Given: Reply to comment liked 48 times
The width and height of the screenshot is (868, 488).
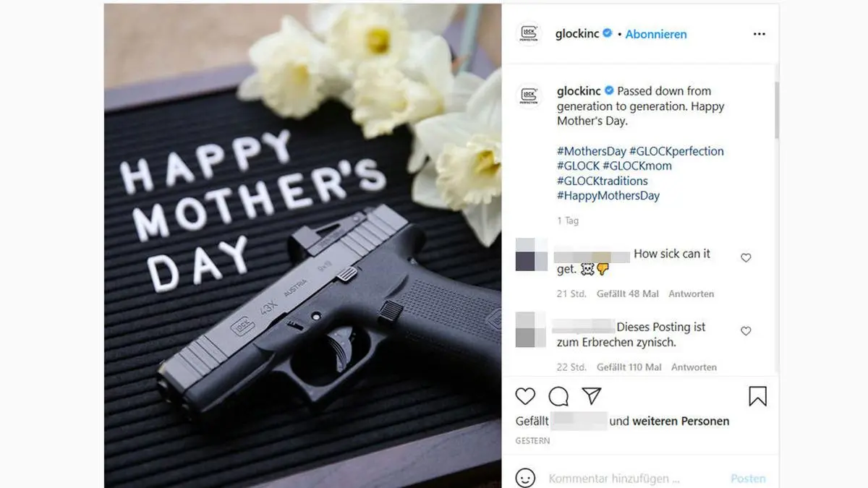Looking at the screenshot, I should 691,294.
